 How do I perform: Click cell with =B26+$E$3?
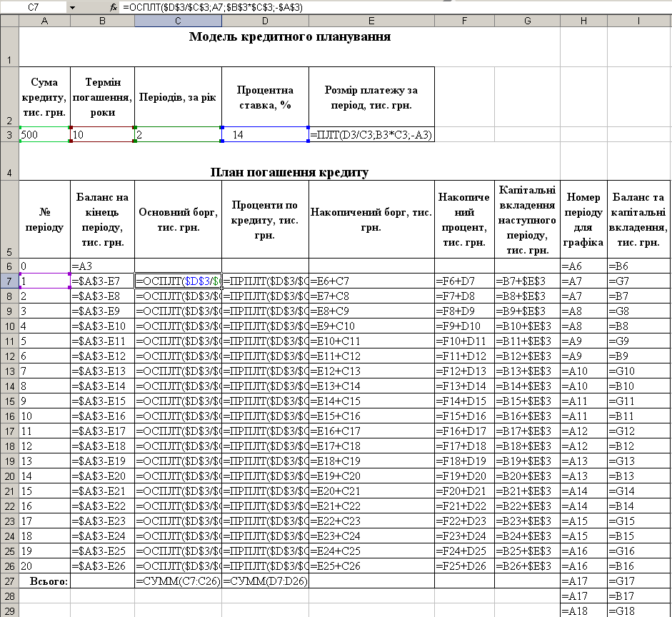[x=528, y=566]
